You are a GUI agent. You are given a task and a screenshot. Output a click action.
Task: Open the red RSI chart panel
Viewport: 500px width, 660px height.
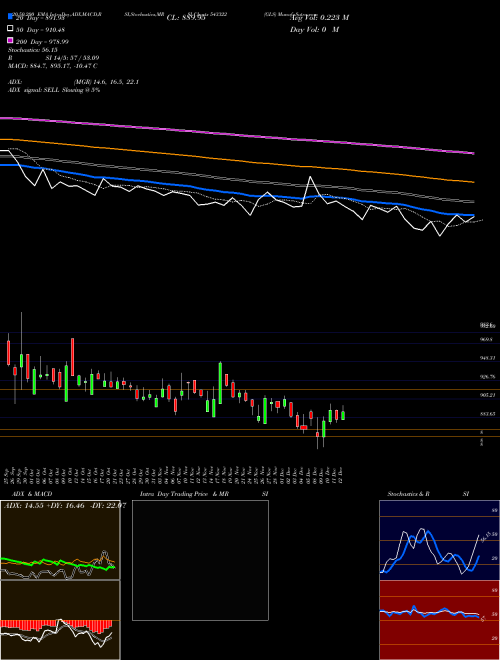439,620
